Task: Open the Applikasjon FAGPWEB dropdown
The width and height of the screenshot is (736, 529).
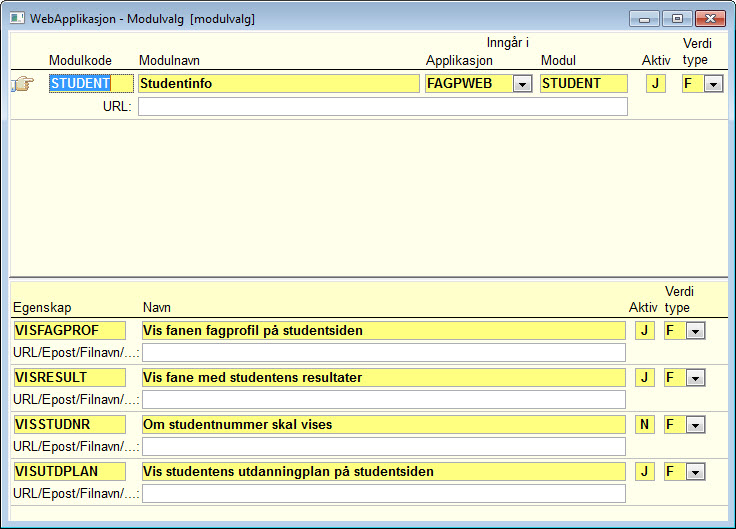Action: click(522, 84)
